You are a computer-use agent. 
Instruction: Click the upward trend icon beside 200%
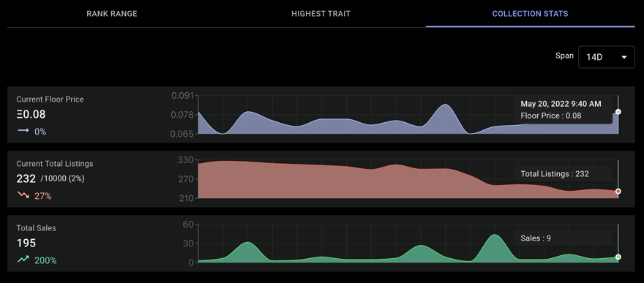[x=23, y=260]
